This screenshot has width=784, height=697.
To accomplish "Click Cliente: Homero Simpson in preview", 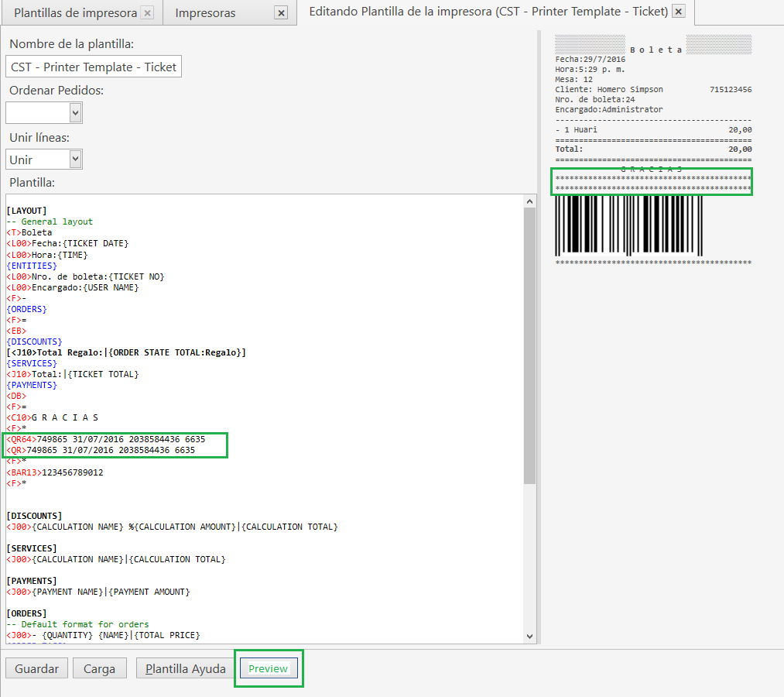I will point(609,90).
